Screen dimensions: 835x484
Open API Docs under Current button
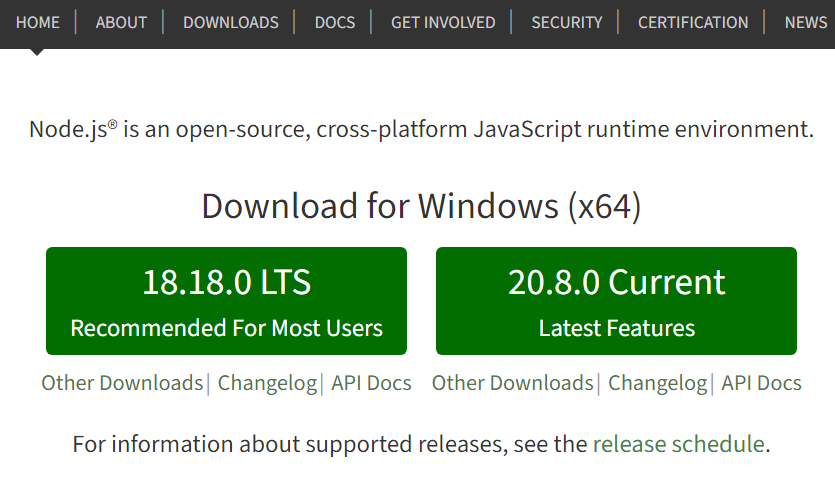tap(761, 383)
